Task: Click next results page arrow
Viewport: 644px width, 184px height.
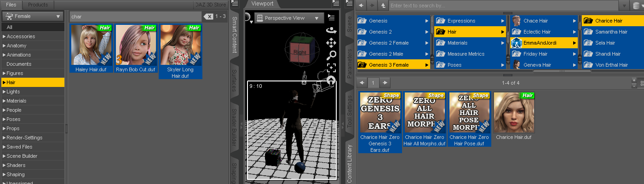Action: point(385,83)
